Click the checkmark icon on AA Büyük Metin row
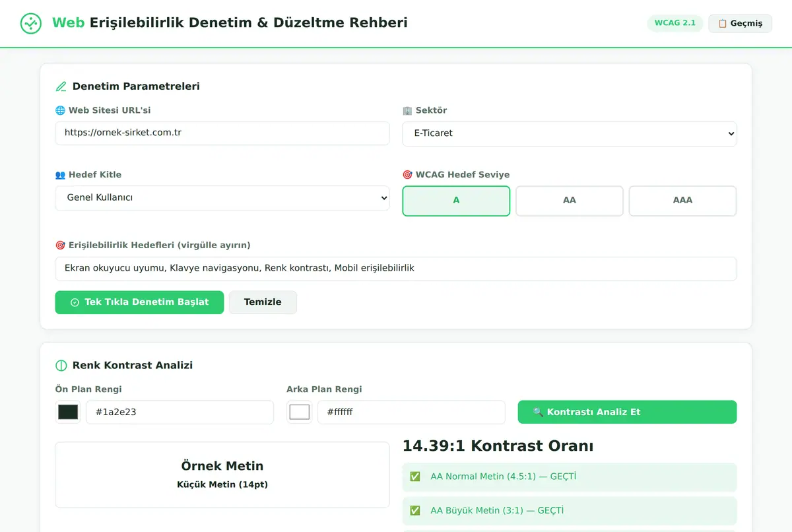Screen dimensions: 792x532 [x=415, y=511]
